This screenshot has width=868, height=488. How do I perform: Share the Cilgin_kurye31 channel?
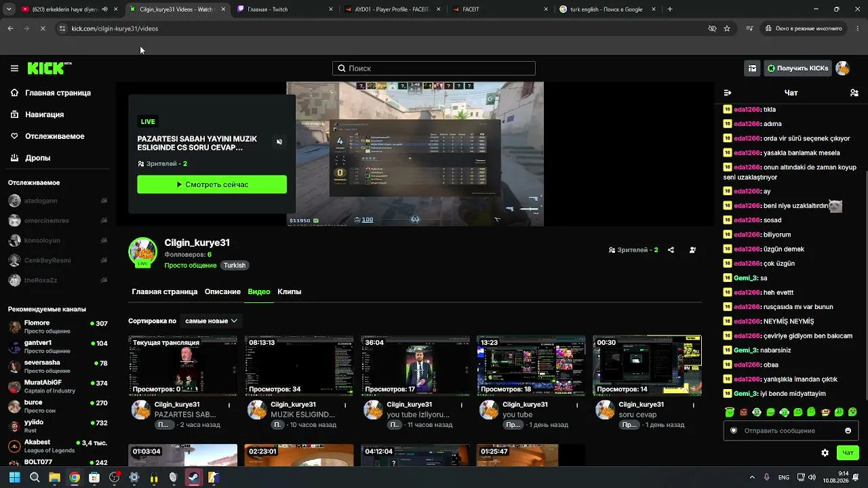pos(671,250)
